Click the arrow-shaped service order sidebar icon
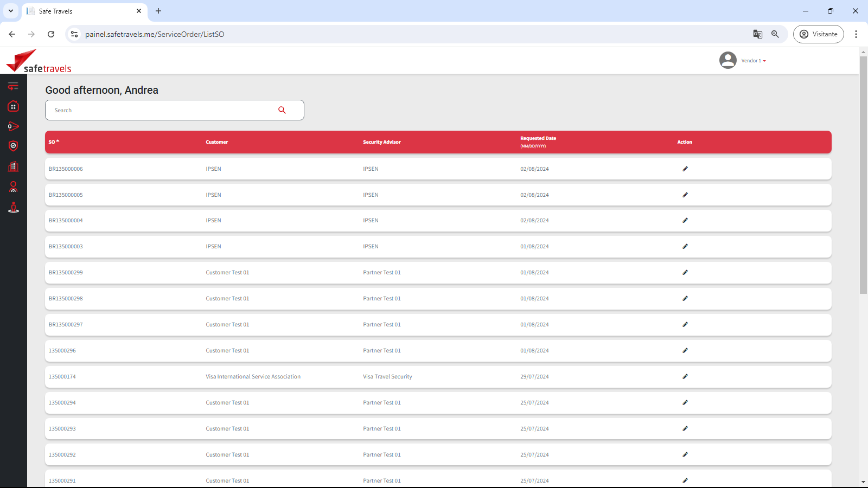 pyautogui.click(x=13, y=126)
